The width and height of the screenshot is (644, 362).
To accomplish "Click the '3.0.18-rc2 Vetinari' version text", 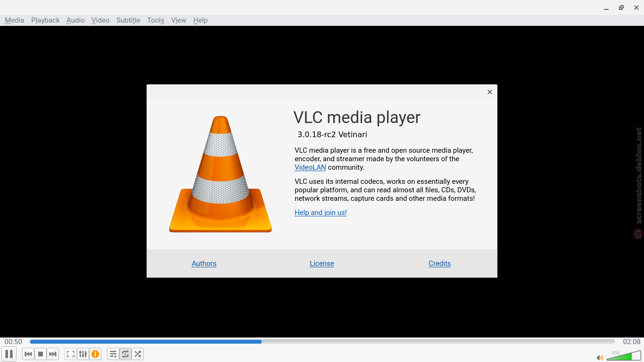I will (332, 134).
